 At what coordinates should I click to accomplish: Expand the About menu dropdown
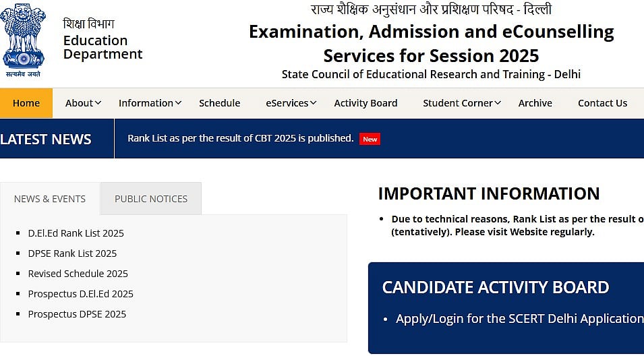tap(83, 103)
